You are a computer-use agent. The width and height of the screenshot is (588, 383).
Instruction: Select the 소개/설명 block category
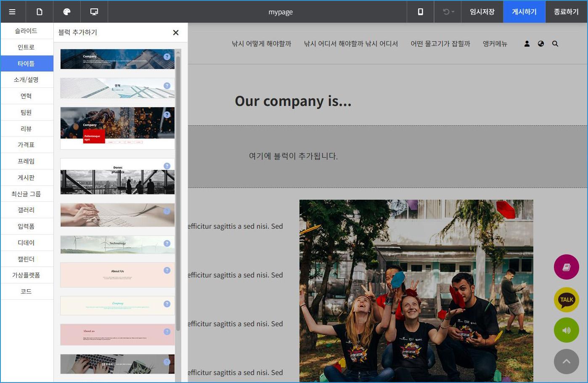pos(26,79)
